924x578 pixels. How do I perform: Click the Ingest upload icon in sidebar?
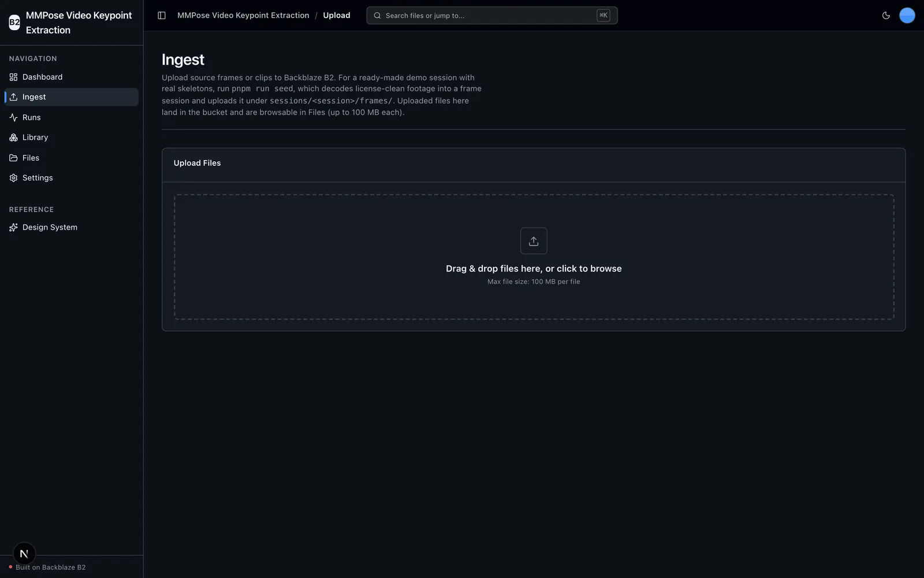coord(13,97)
